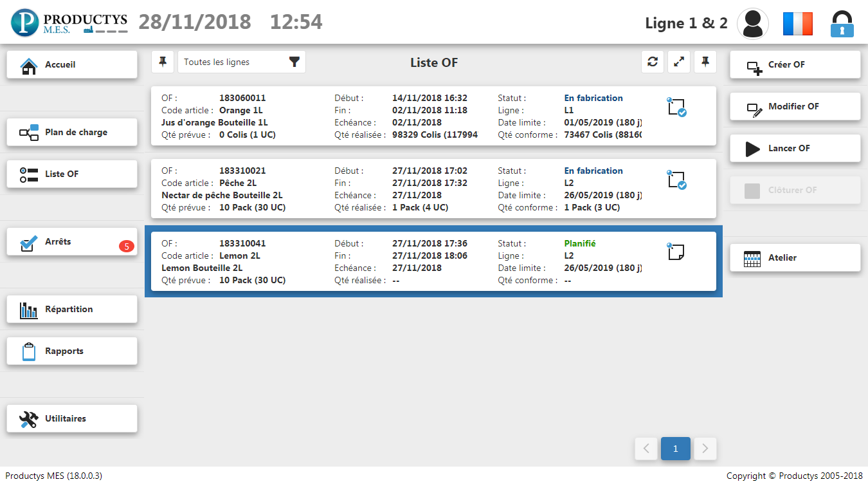Click the French flag language icon
Screen dimensions: 868x484
797,24
